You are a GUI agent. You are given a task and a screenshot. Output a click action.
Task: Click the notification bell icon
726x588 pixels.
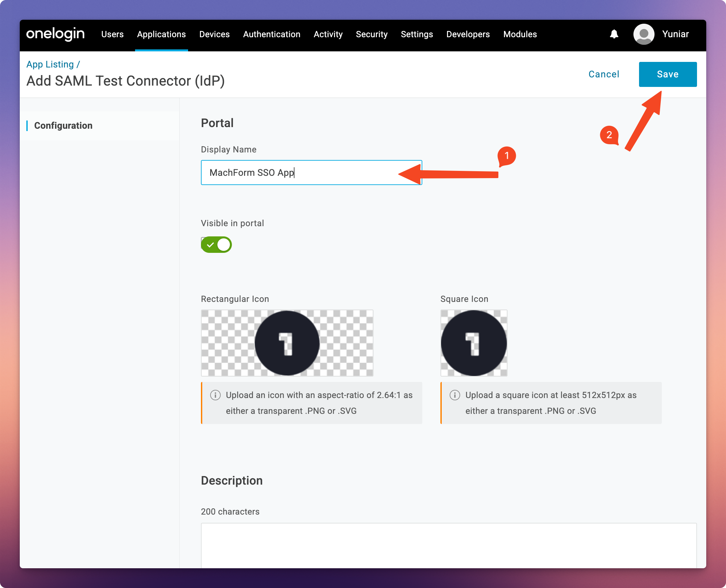tap(614, 34)
